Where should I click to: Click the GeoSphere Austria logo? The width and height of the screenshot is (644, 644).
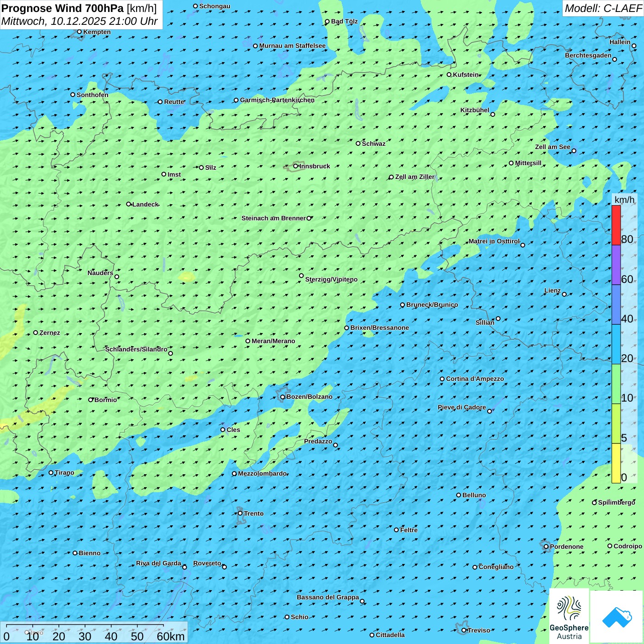pyautogui.click(x=569, y=616)
